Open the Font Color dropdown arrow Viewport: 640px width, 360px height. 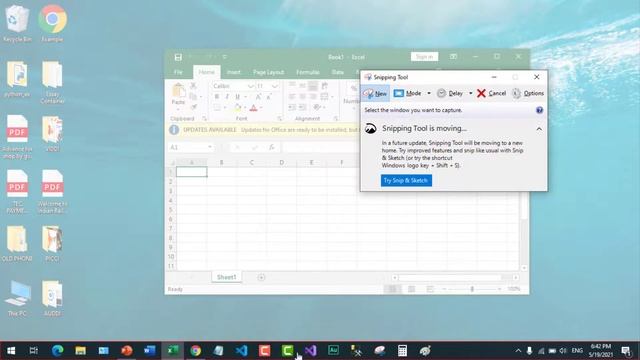click(260, 108)
